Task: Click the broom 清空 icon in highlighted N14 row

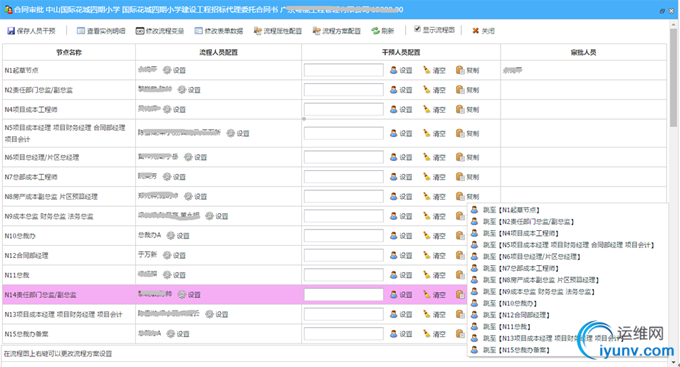Action: [427, 295]
